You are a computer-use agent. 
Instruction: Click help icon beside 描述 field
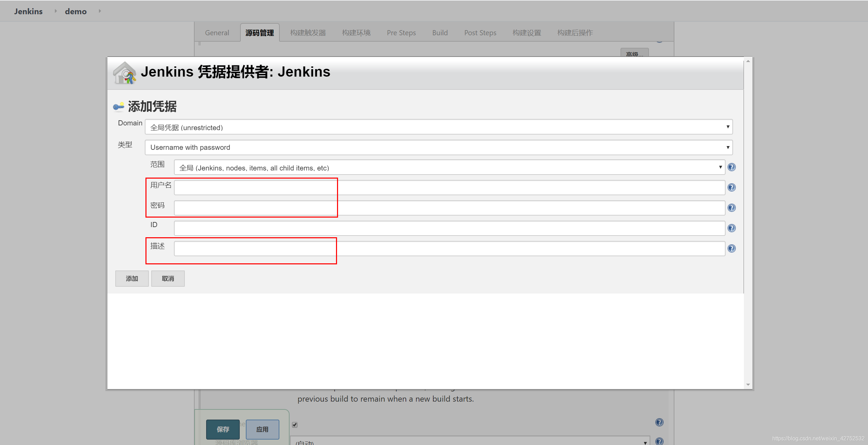pyautogui.click(x=732, y=248)
